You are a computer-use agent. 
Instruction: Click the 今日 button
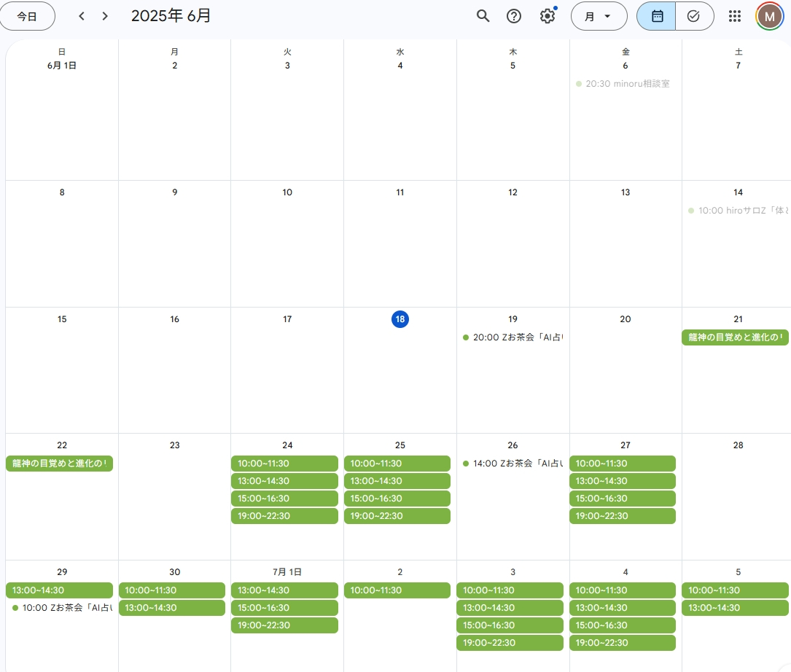(27, 16)
